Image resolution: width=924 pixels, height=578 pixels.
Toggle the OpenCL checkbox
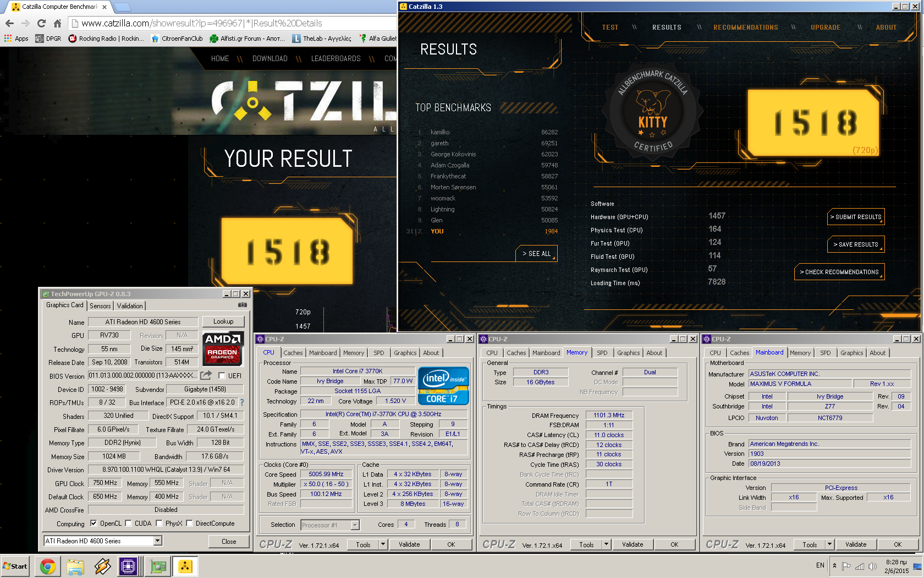pyautogui.click(x=94, y=524)
